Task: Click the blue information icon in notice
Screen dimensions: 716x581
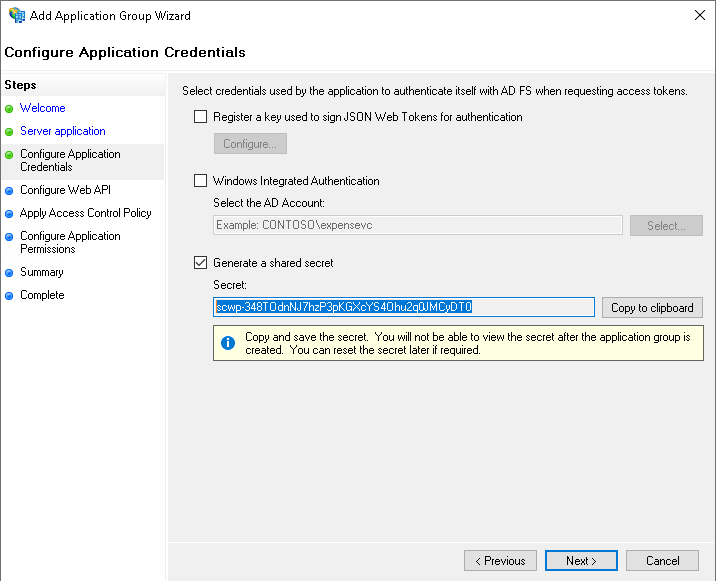Action: 228,343
